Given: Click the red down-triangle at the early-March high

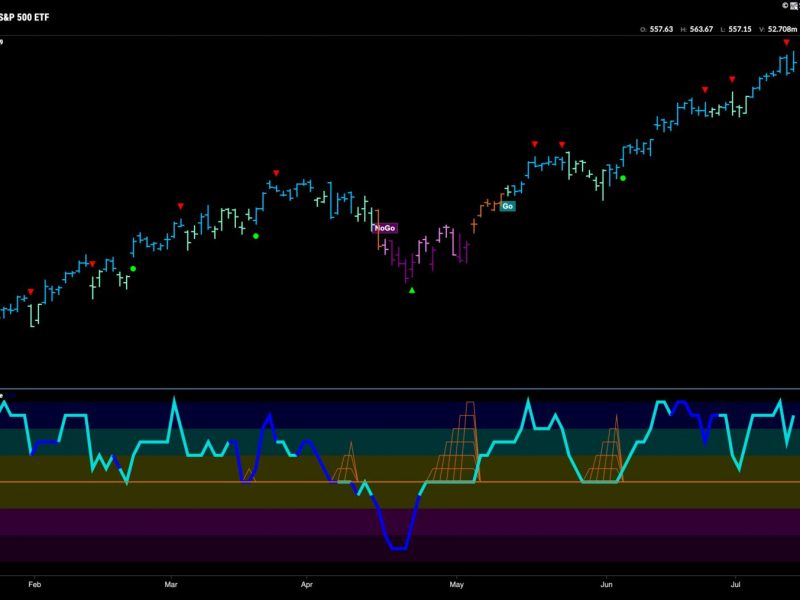Looking at the screenshot, I should [181, 206].
